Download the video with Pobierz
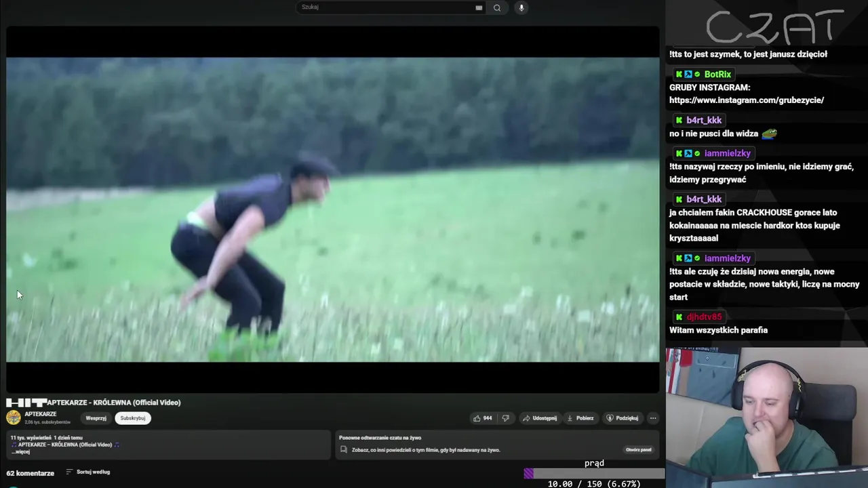This screenshot has width=868, height=488. click(580, 418)
